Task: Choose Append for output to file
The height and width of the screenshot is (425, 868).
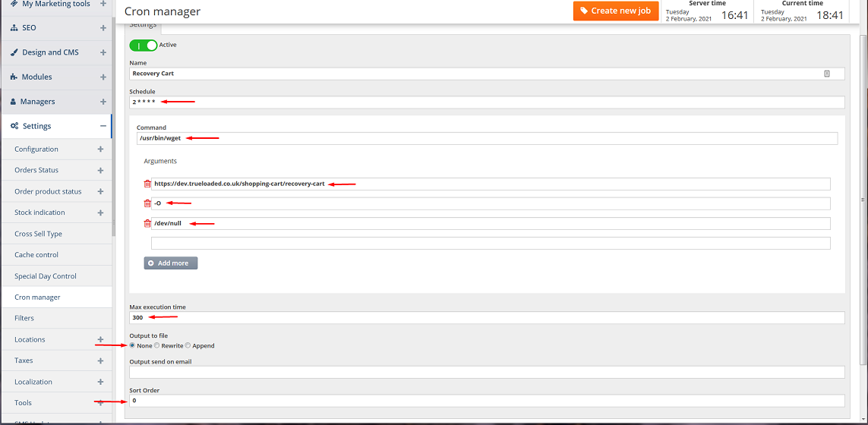Action: pos(188,345)
